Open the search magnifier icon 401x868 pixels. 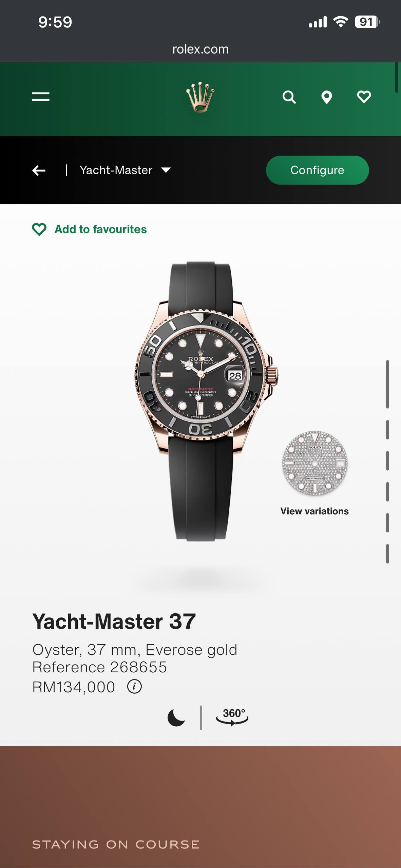289,97
